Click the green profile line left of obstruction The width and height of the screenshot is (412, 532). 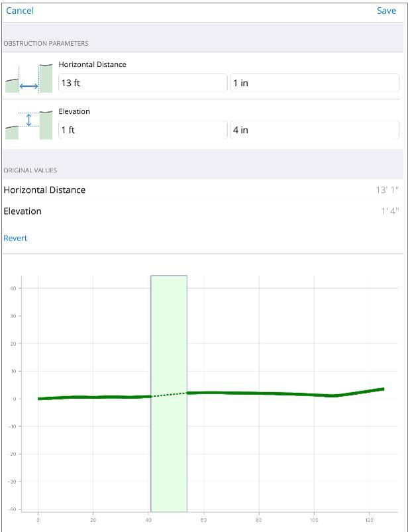click(x=93, y=398)
